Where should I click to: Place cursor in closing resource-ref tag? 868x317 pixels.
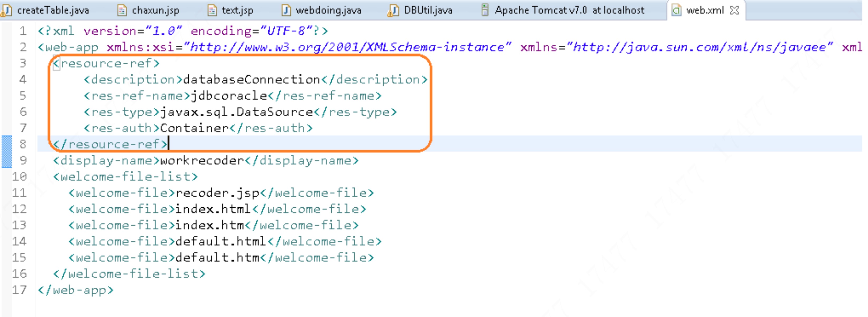coord(110,144)
